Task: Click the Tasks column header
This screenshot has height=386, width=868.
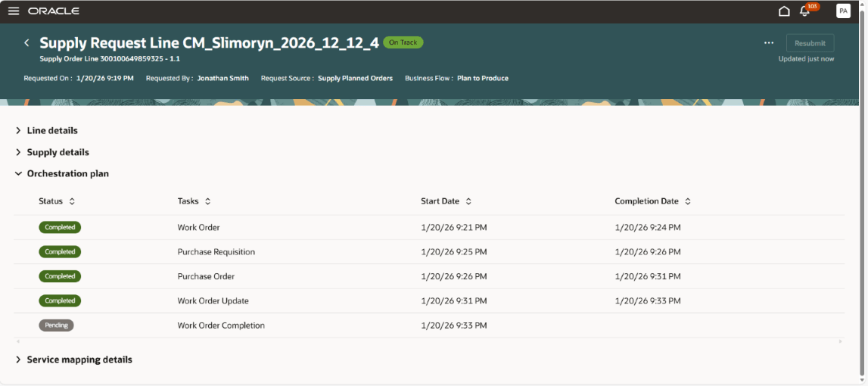Action: click(x=188, y=201)
